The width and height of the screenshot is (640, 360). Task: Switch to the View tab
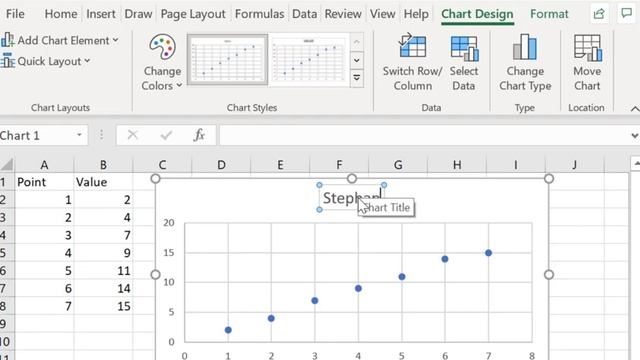(x=382, y=14)
